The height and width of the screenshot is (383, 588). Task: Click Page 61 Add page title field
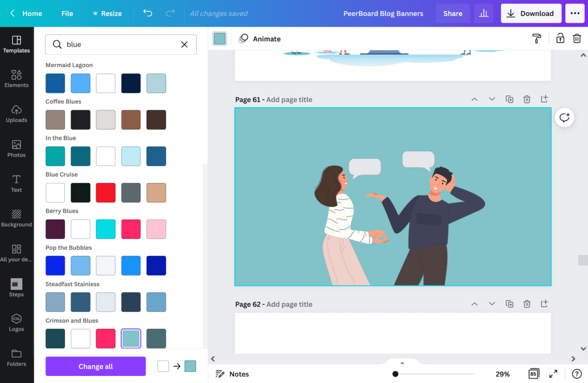coord(289,100)
